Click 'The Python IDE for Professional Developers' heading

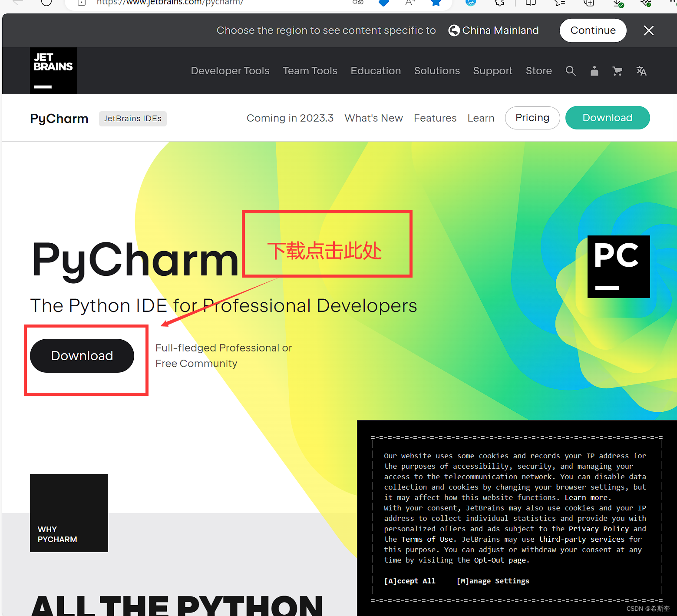[x=224, y=306]
